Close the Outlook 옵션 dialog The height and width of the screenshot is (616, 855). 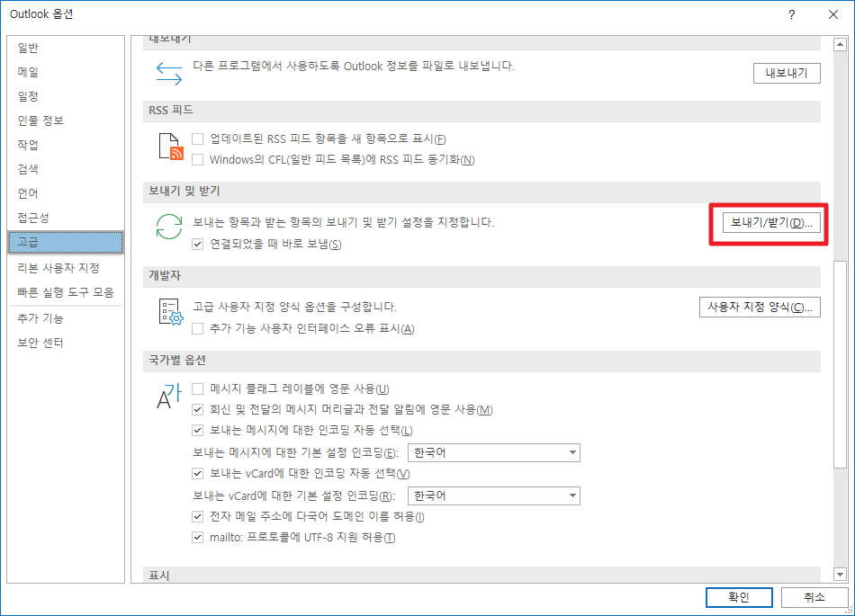(x=833, y=14)
